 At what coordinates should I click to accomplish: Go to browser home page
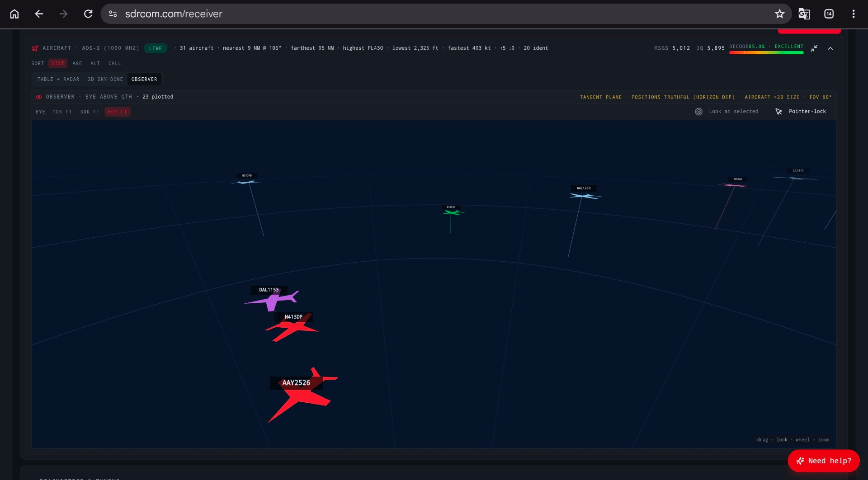14,14
